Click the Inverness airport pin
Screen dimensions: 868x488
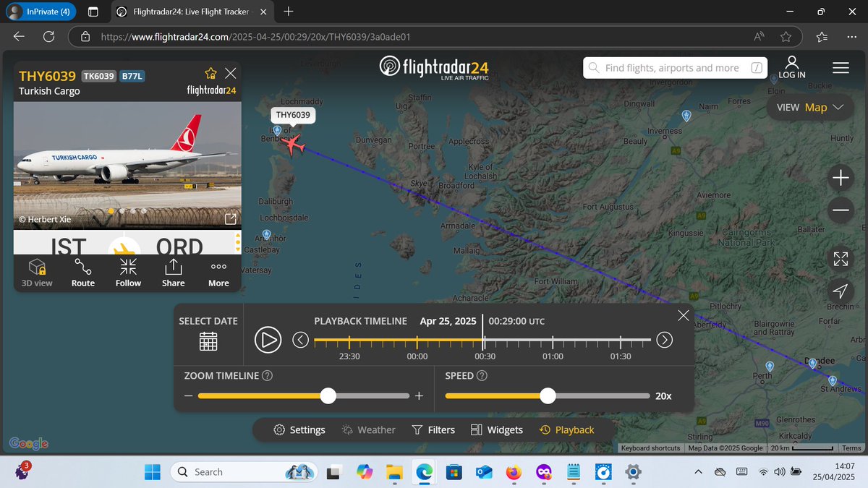pyautogui.click(x=686, y=116)
